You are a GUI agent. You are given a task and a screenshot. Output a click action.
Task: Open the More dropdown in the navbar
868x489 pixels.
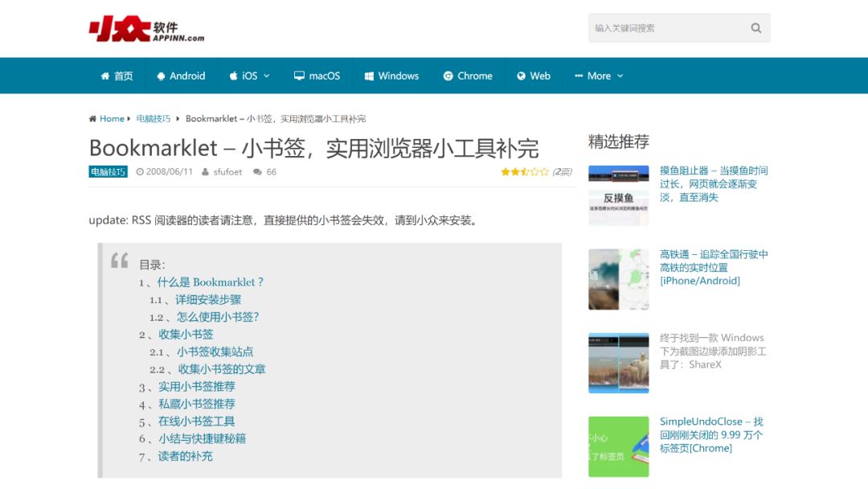tap(599, 76)
